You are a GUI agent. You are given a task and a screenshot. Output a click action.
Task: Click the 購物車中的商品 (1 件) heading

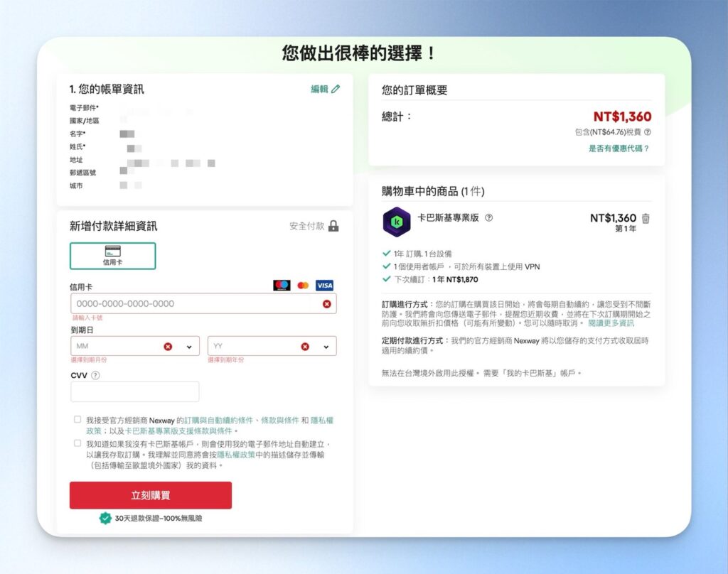[433, 191]
